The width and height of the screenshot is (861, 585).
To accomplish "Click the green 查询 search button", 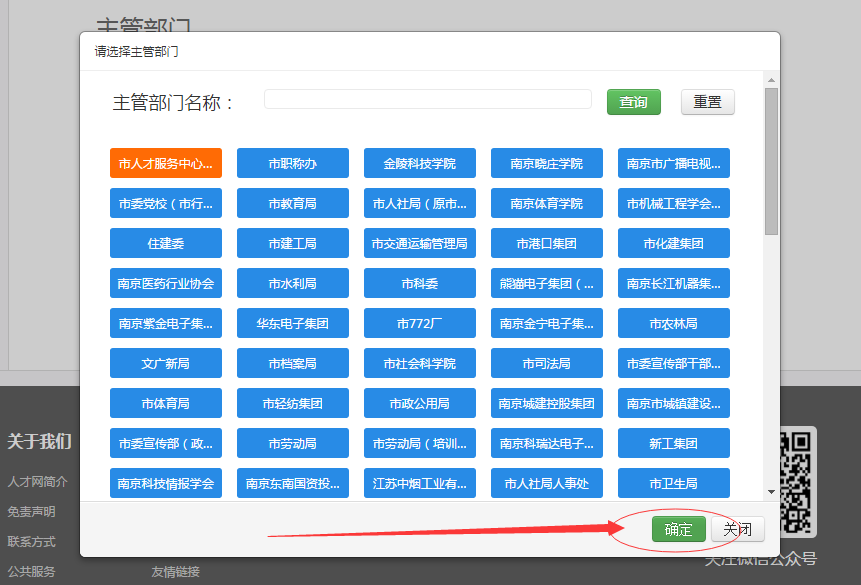I will (633, 102).
